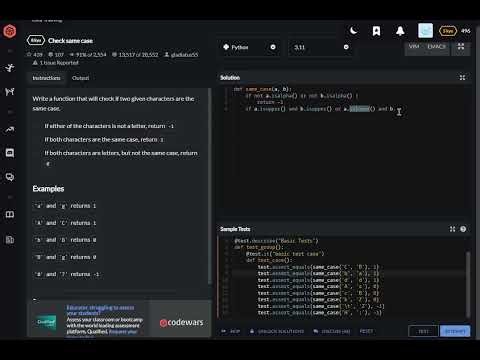
Task: Expand the Sample Tests panel
Action: tap(452, 229)
